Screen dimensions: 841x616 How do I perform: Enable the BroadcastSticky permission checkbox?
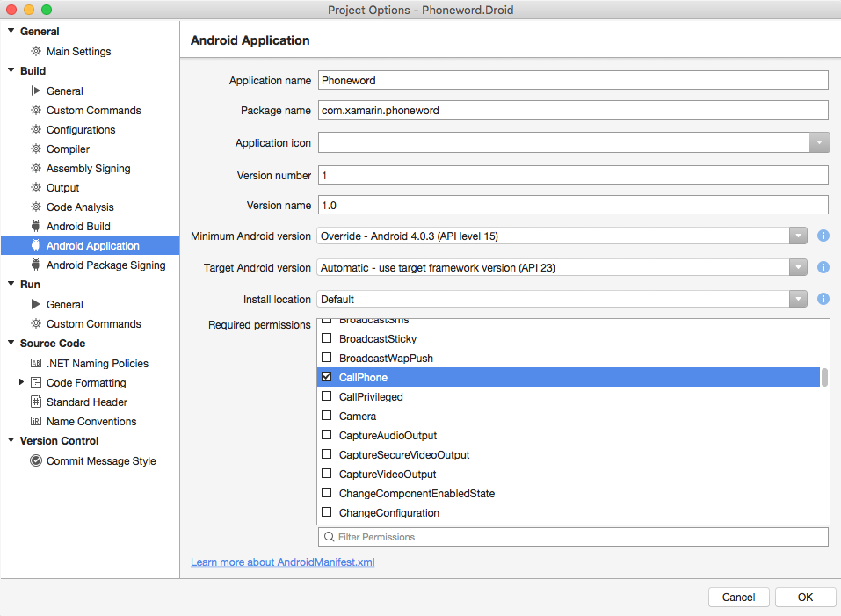click(326, 338)
